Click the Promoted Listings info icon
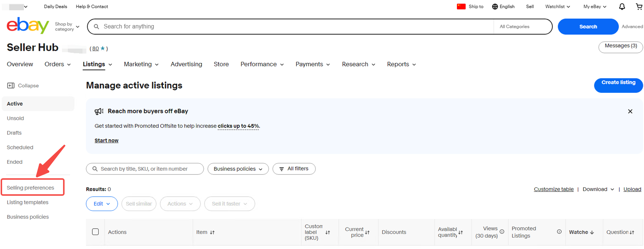 click(559, 232)
